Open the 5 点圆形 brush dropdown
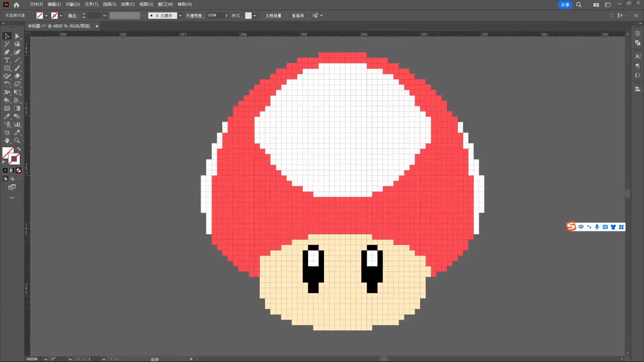Image resolution: width=644 pixels, height=362 pixels. pos(180,16)
